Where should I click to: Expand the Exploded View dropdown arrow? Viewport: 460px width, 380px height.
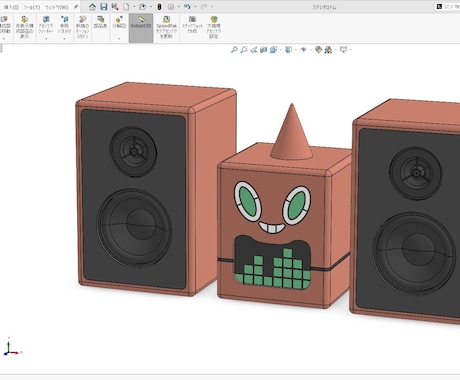point(119,39)
